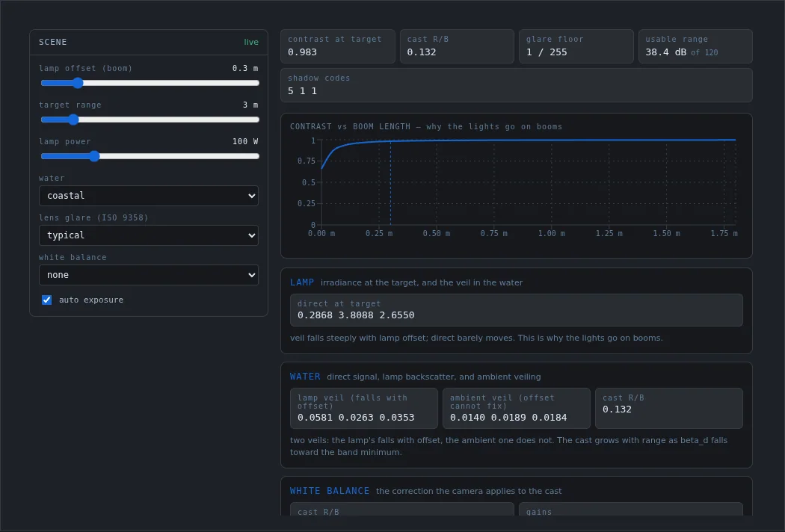This screenshot has width=785, height=532.
Task: Click the LAMP section heading
Action: [302, 282]
